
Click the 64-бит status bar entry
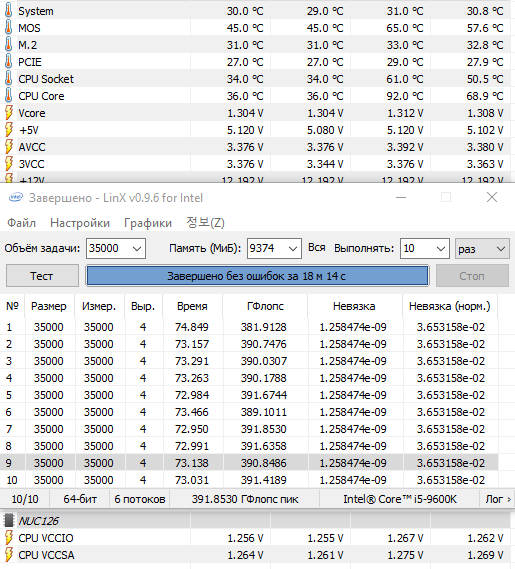click(80, 499)
